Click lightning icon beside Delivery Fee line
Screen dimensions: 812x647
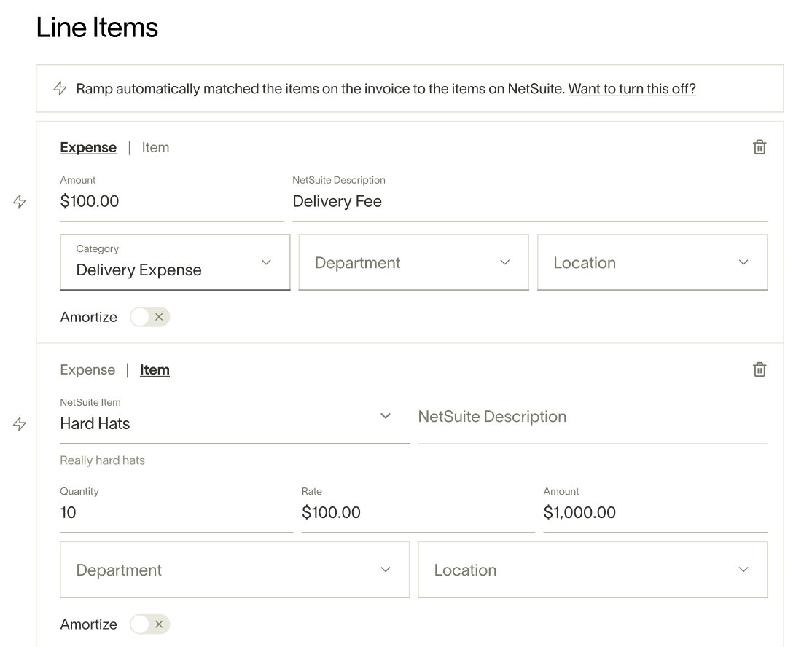click(x=20, y=201)
